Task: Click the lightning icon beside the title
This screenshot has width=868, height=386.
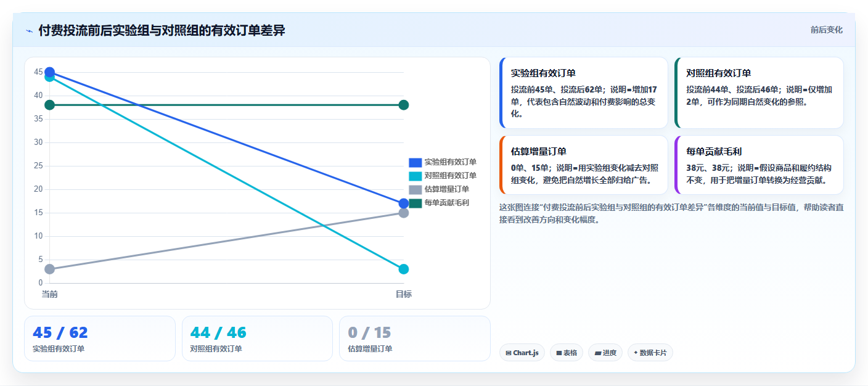Action: pos(29,31)
